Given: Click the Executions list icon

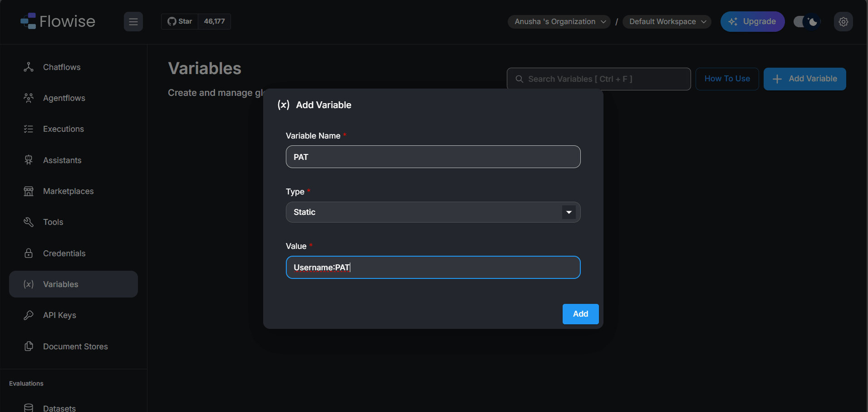Looking at the screenshot, I should point(29,129).
